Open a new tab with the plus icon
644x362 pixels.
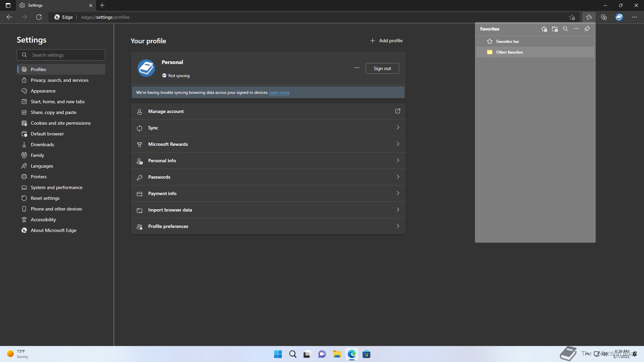[102, 5]
